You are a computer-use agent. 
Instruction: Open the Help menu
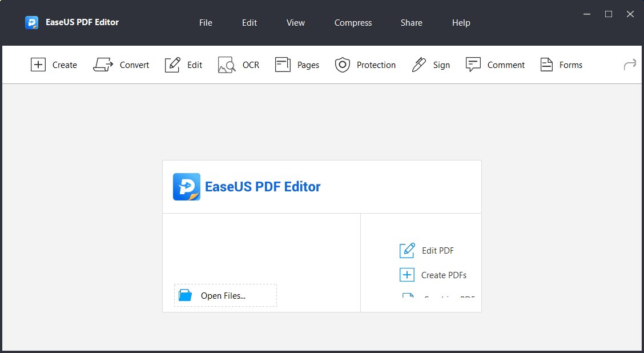[x=461, y=23]
